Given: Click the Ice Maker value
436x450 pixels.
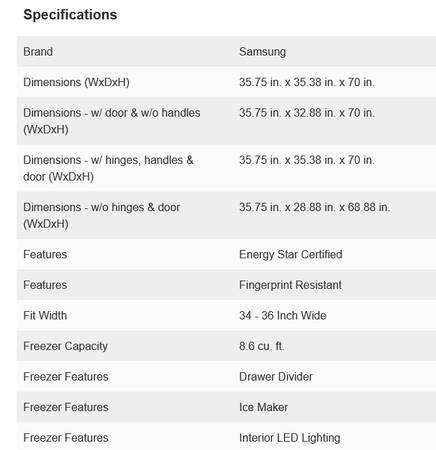Looking at the screenshot, I should [x=263, y=407].
